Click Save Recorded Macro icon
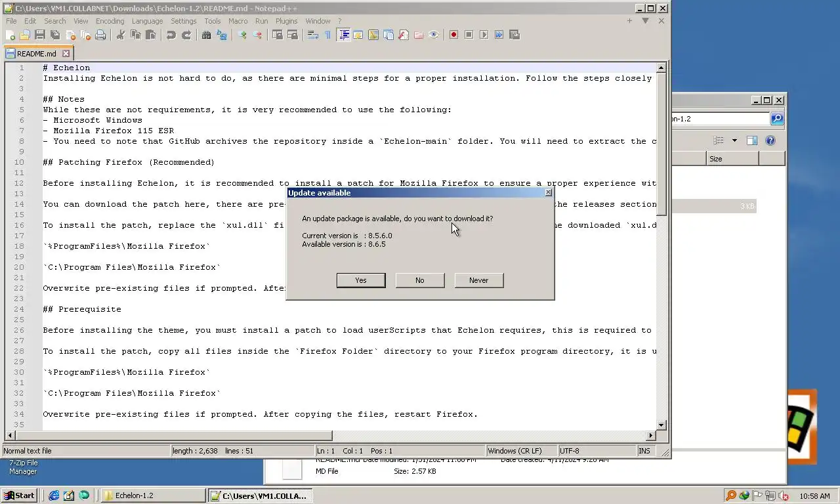Screen dimensions: 840x504 tap(514, 35)
